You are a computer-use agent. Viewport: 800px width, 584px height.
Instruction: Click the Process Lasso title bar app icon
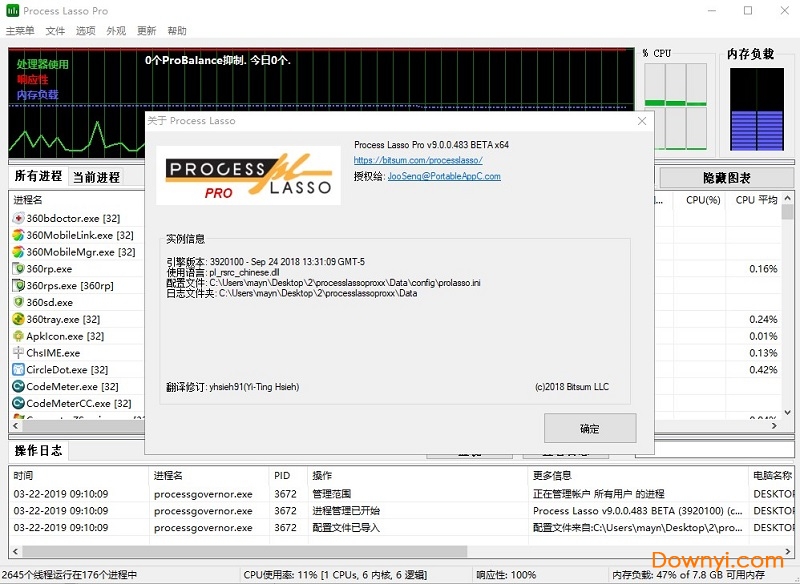click(12, 11)
